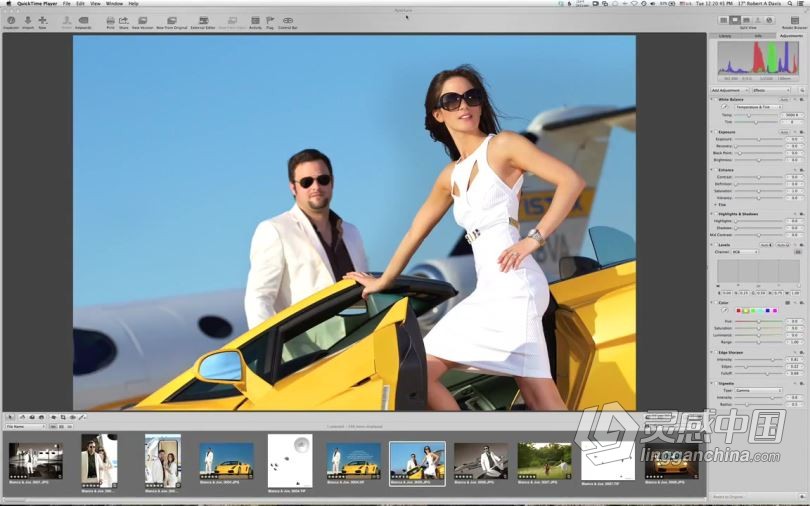The image size is (810, 506).
Task: Show the Activity window icon
Action: click(255, 22)
